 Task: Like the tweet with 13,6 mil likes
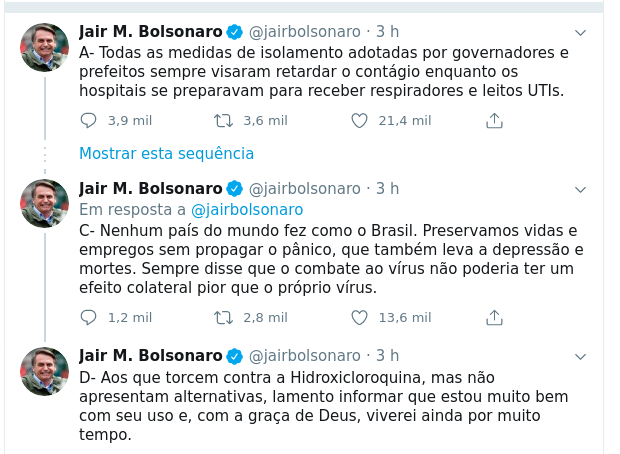pyautogui.click(x=360, y=318)
